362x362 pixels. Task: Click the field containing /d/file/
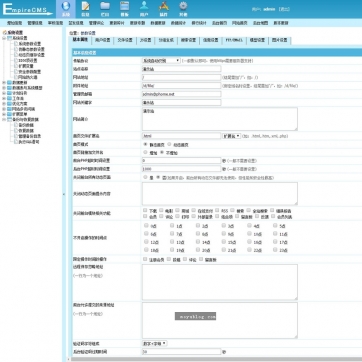coord(181,86)
